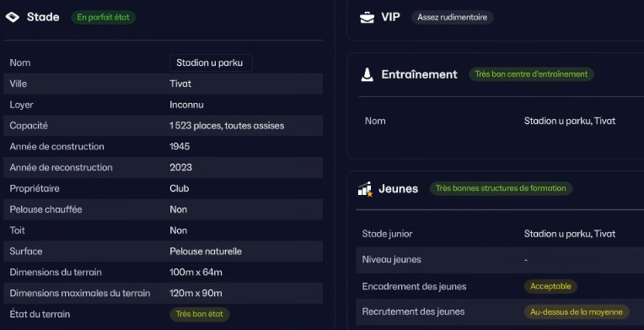Click the 'Nom' label in Stade table
644x330 pixels.
pyautogui.click(x=20, y=63)
